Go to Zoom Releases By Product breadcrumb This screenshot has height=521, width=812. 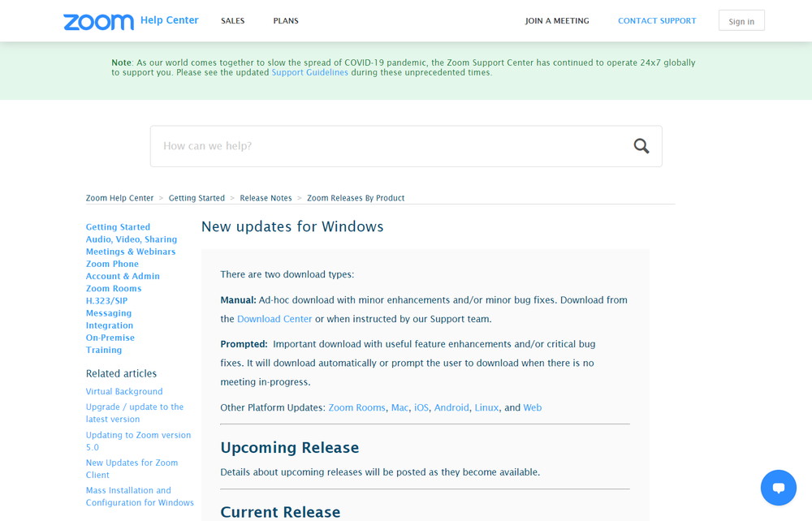[x=356, y=198]
